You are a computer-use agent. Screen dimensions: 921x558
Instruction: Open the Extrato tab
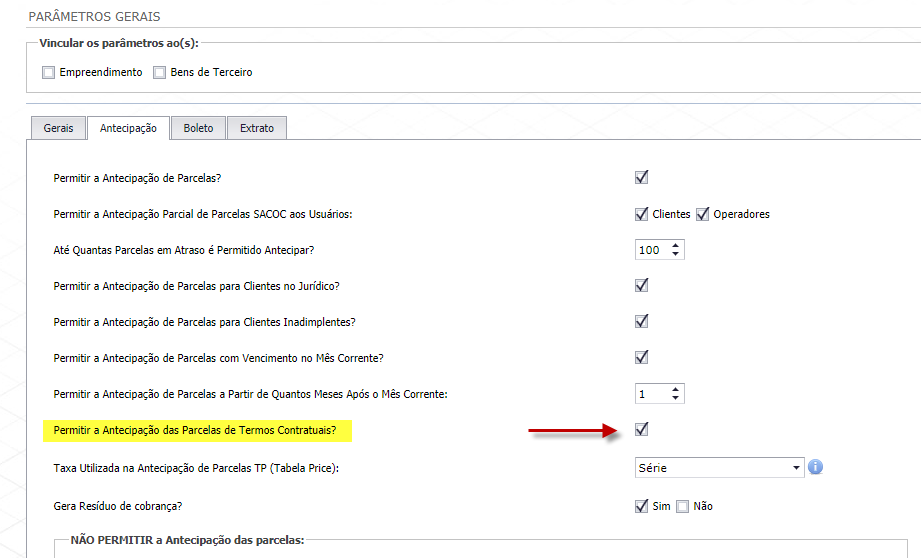coord(257,128)
